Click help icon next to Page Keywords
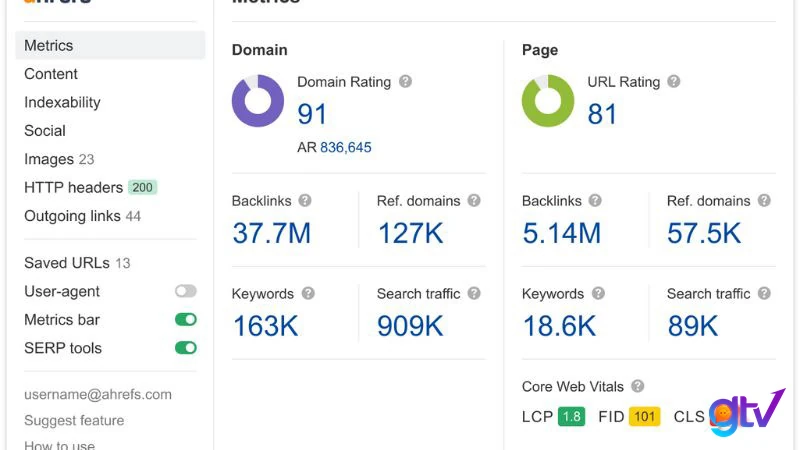 (x=598, y=293)
